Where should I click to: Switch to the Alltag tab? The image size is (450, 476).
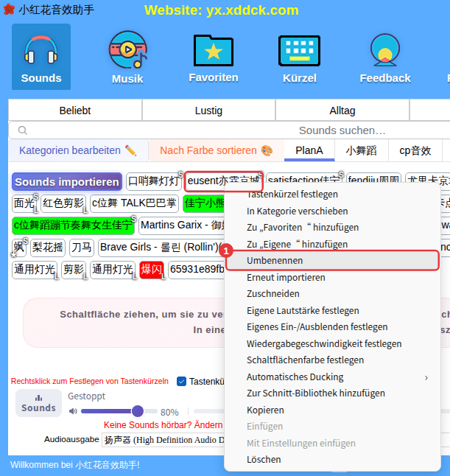click(x=342, y=111)
